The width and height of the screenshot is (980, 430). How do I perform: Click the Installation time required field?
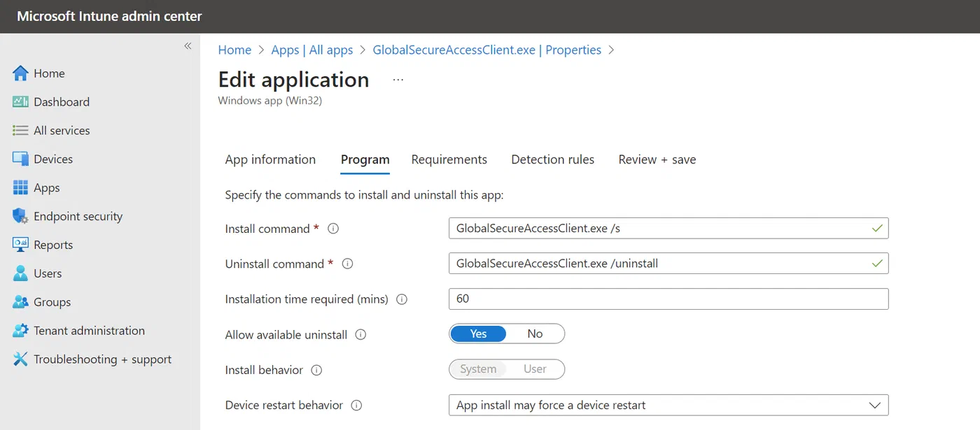click(668, 299)
